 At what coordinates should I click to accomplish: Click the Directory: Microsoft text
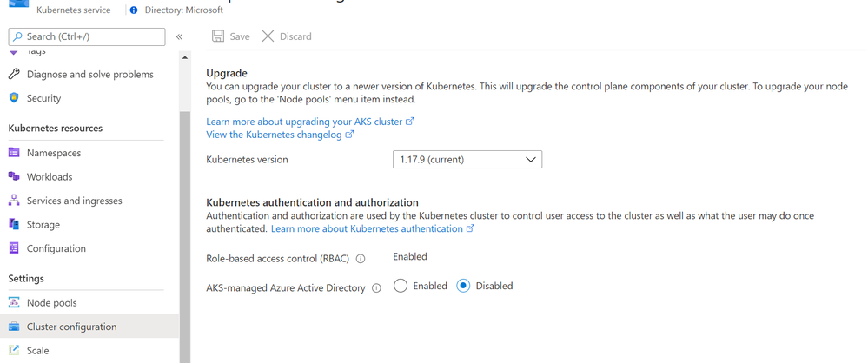pyautogui.click(x=184, y=10)
